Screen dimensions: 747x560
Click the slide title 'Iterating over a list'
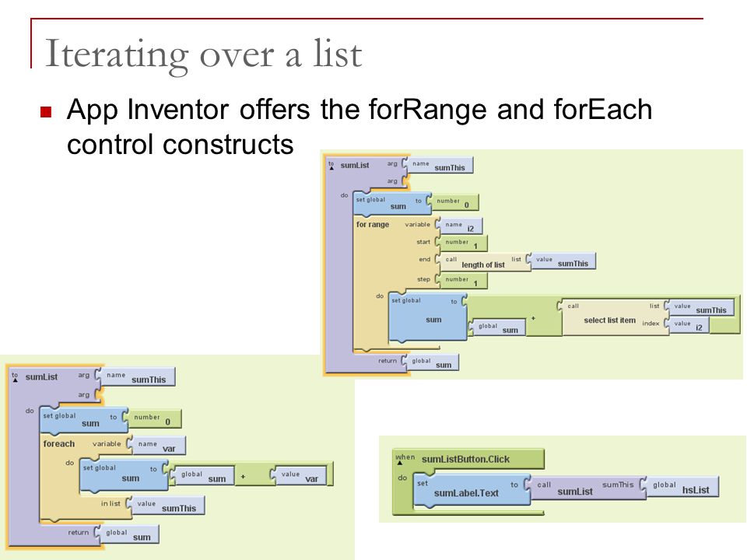(x=203, y=54)
